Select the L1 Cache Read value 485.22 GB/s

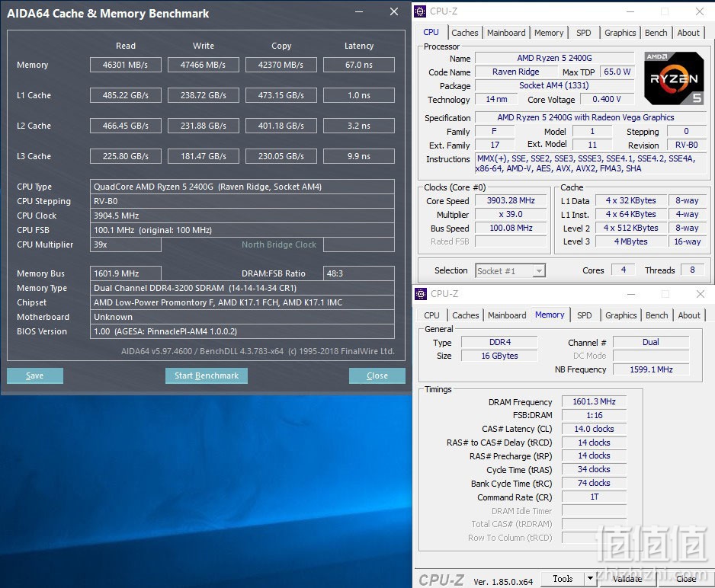point(126,95)
